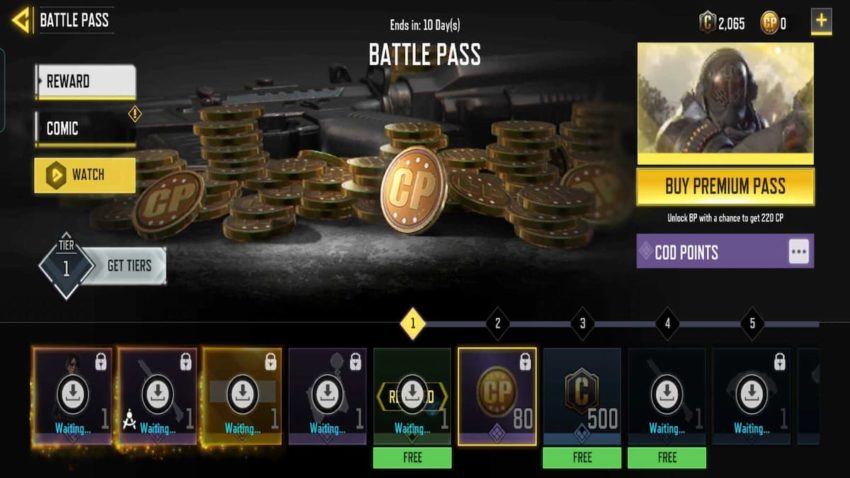Switch to the Comic tab
This screenshot has width=850, height=478.
(x=85, y=129)
